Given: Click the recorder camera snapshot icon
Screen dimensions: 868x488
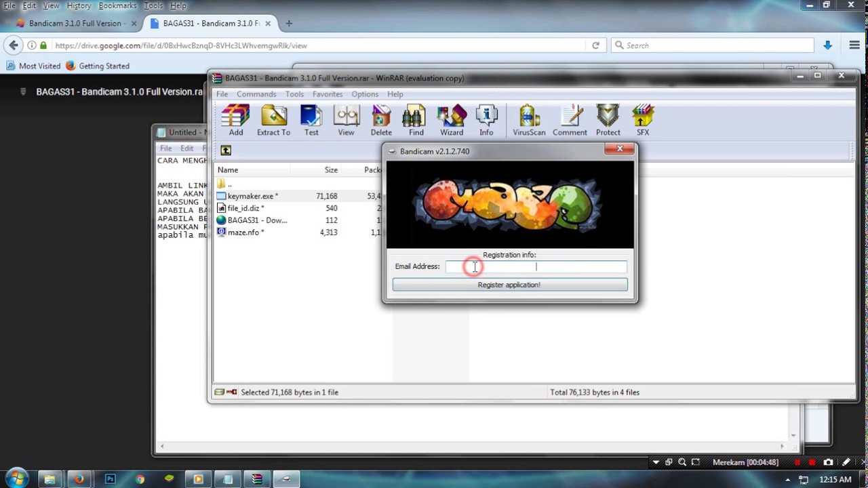Looking at the screenshot, I should click(x=828, y=462).
